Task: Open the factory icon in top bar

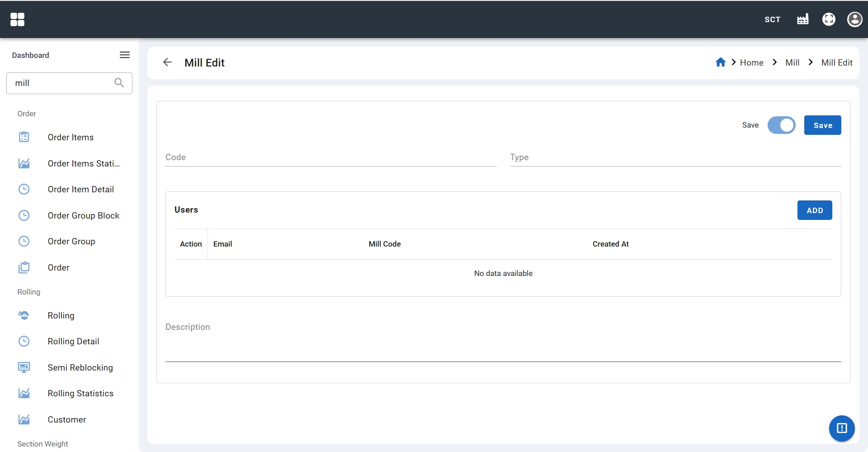Action: (x=802, y=19)
